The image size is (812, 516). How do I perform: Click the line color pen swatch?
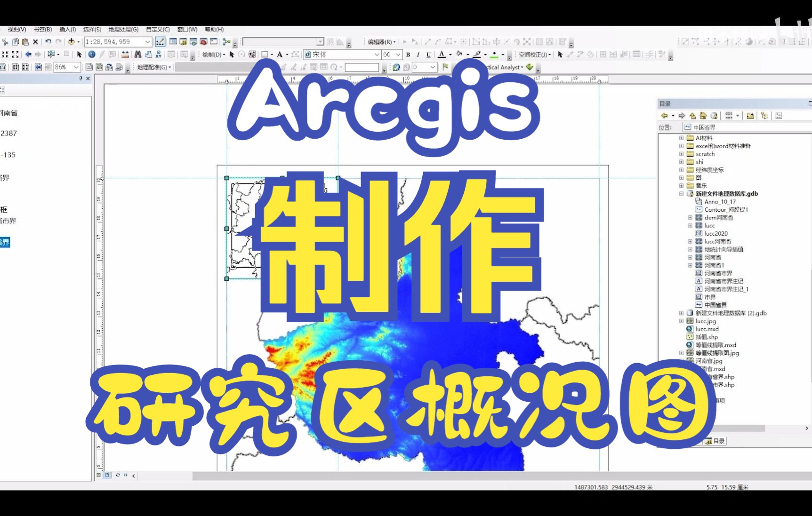(x=477, y=55)
